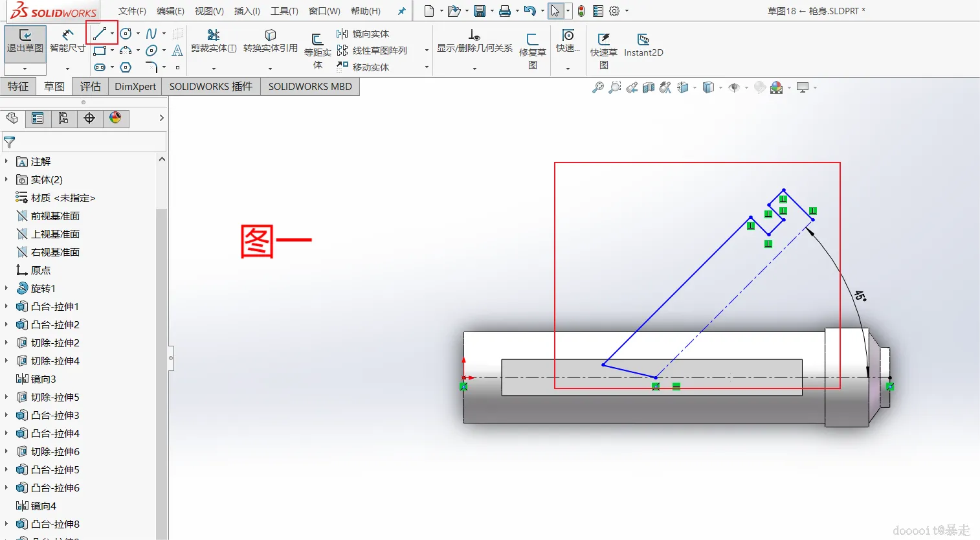The image size is (980, 540).
Task: Click the Smart Dimension tool
Action: click(x=67, y=41)
